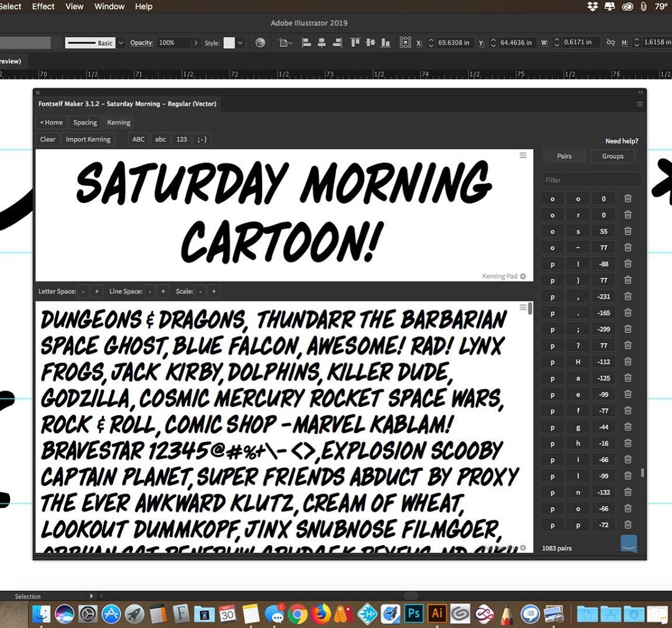
Task: Click the align horizontal center icon
Action: [x=322, y=42]
